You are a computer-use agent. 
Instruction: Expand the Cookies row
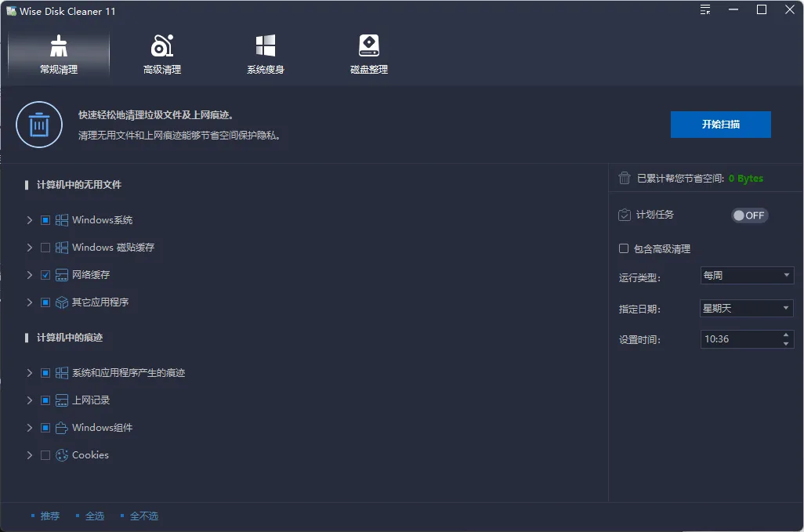(x=29, y=455)
